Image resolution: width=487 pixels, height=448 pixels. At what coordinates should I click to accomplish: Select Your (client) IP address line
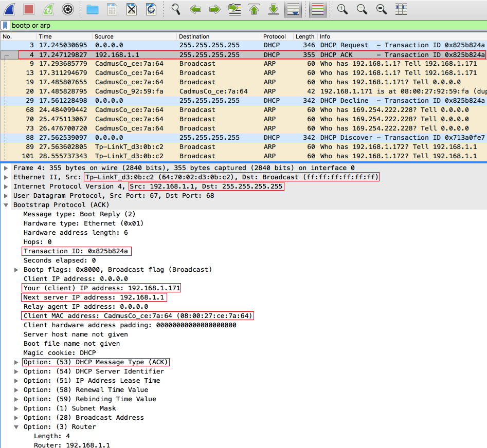coord(102,288)
